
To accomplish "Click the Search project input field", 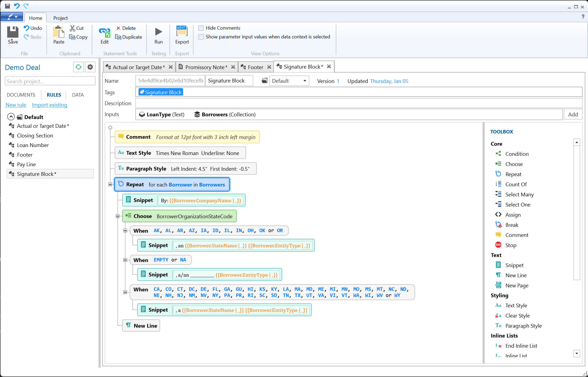I will point(50,81).
